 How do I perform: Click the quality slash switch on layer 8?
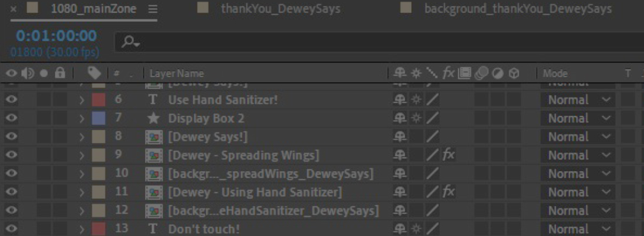click(x=432, y=137)
